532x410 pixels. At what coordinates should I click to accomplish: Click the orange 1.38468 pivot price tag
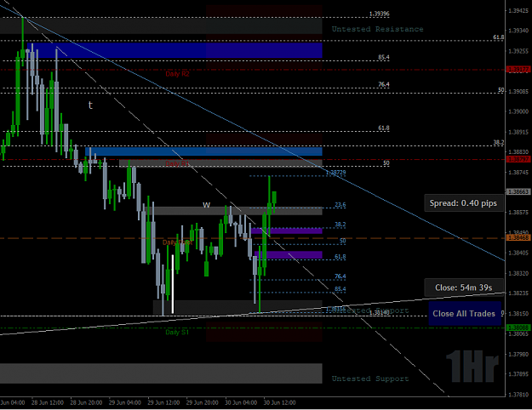click(x=518, y=237)
